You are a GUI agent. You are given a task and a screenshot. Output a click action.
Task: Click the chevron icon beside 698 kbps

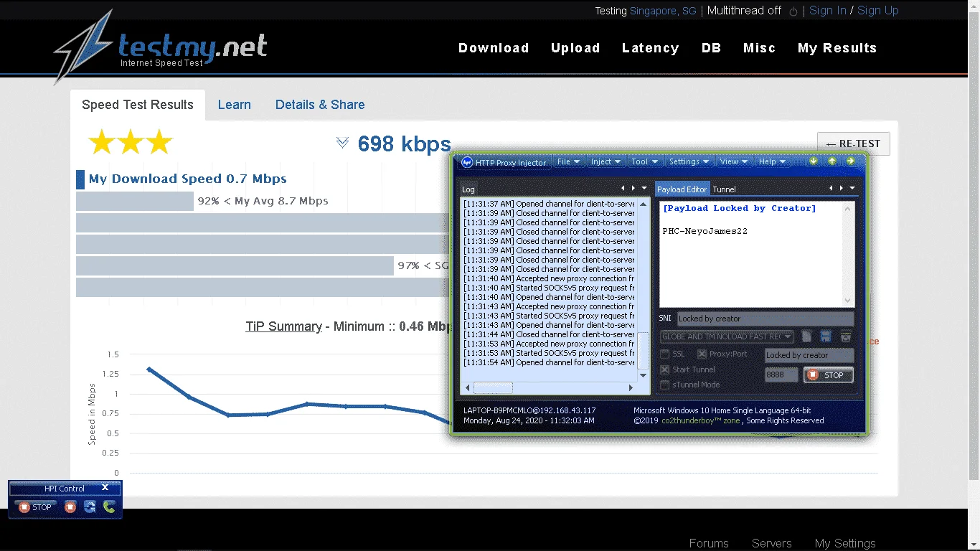point(342,143)
